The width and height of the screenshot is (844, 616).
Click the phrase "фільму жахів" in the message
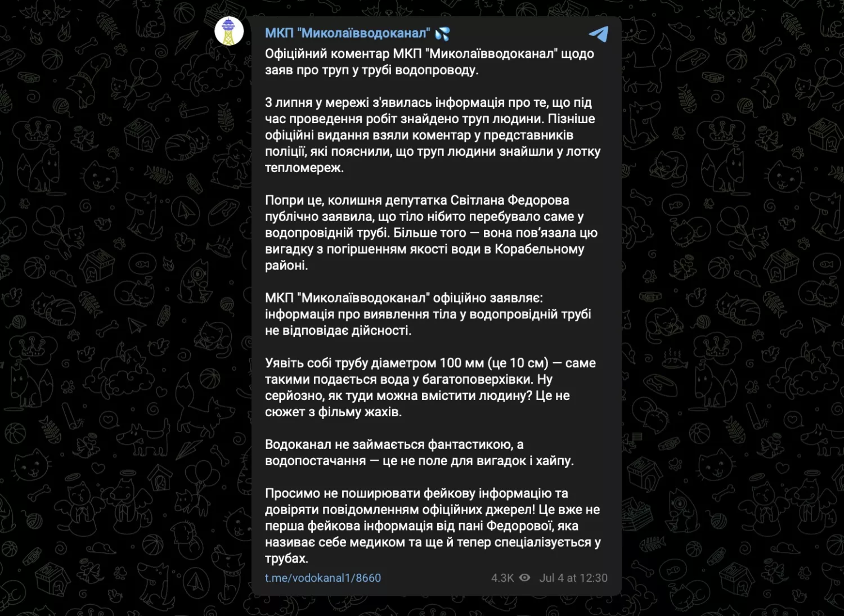point(359,412)
